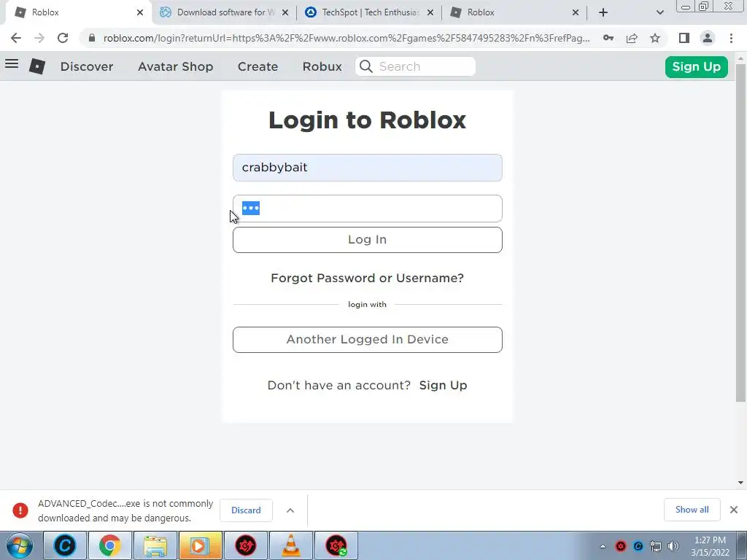Bookmark this page with the star
The width and height of the screenshot is (747, 560).
tap(655, 38)
